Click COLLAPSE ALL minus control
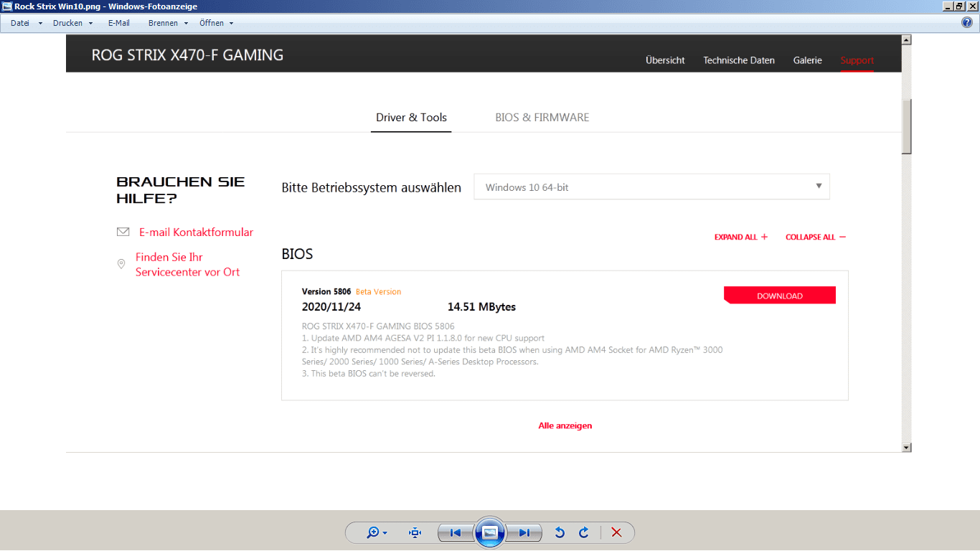Screen dimensions: 980x551 click(816, 237)
